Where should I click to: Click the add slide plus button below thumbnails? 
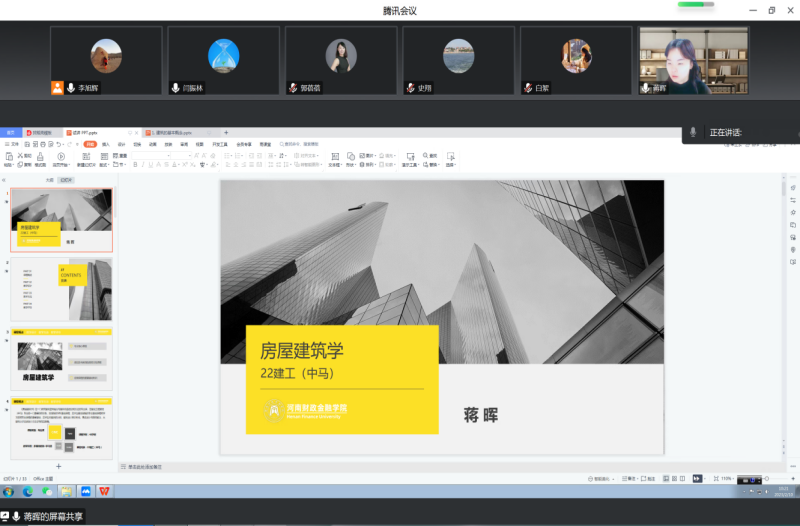pyautogui.click(x=58, y=466)
